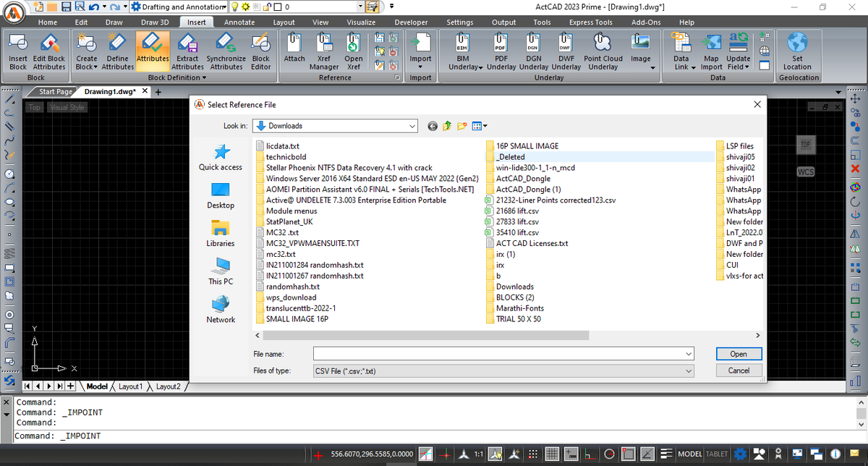The height and width of the screenshot is (466, 868).
Task: Open status bar settings gear icon
Action: [740, 454]
